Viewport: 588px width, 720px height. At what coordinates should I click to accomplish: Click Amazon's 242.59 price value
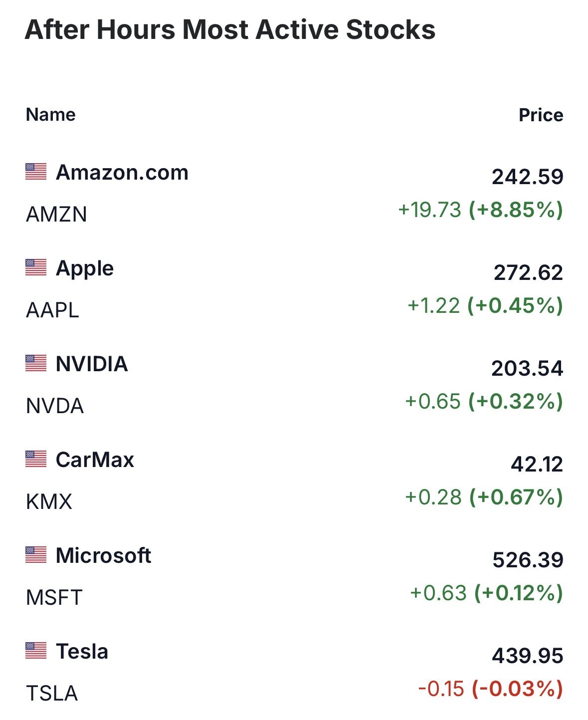[x=527, y=177]
